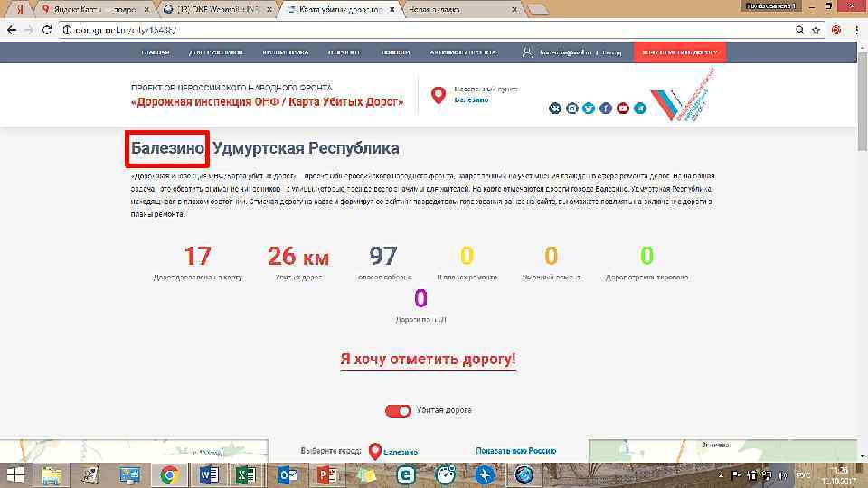
Task: Click the 26 км statistic
Action: [x=298, y=256]
